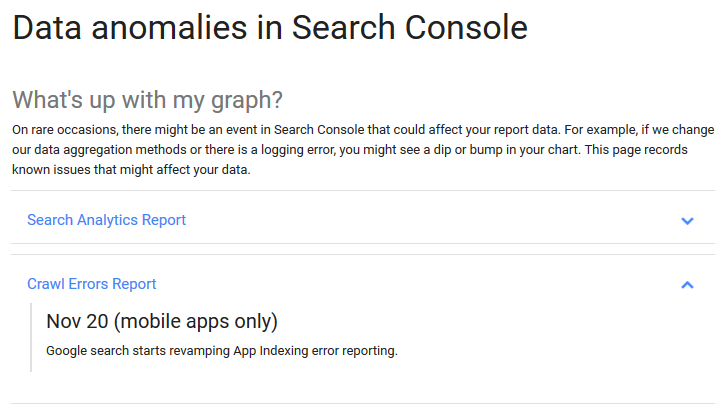This screenshot has width=724, height=413.
Task: Click empty space in the Crawl Errors Report row
Action: (x=400, y=284)
